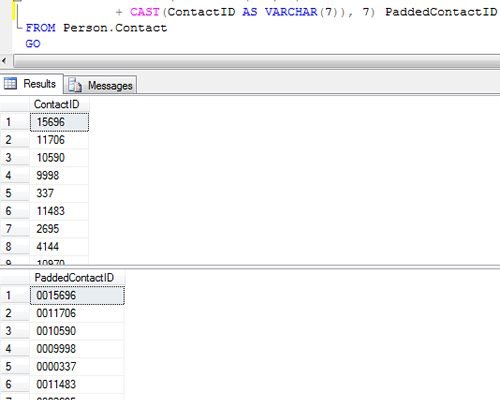
Task: Select cell with value 15696
Action: (59, 122)
